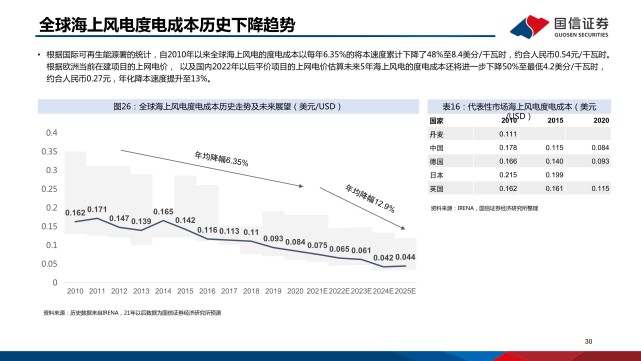Click Japan 2015 value 0.199

pos(554,175)
